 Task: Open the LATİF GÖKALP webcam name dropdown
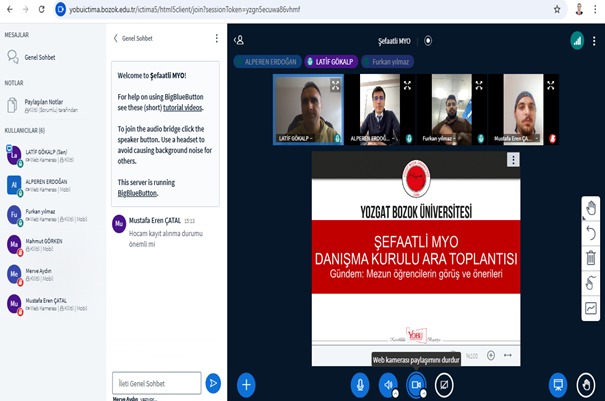pos(296,138)
